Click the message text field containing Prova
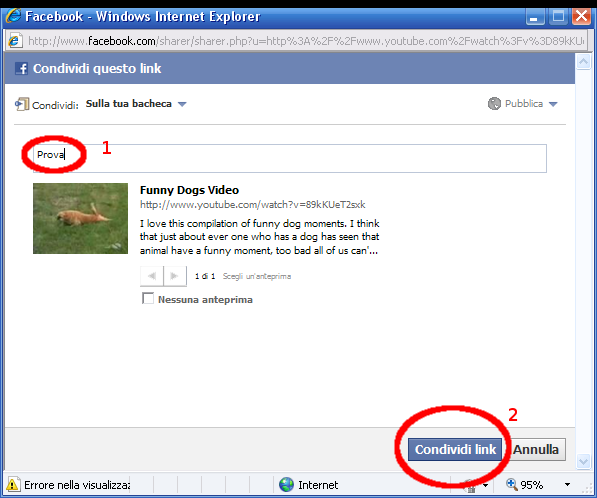 [290, 158]
